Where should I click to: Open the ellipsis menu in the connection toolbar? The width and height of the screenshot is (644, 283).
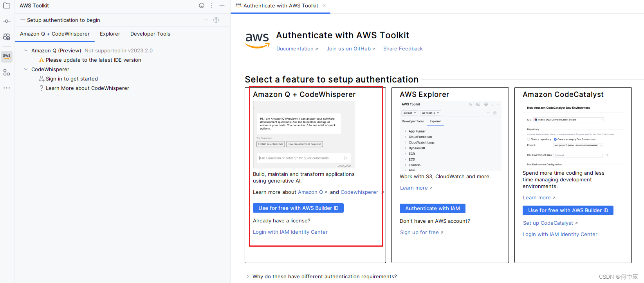click(206, 20)
